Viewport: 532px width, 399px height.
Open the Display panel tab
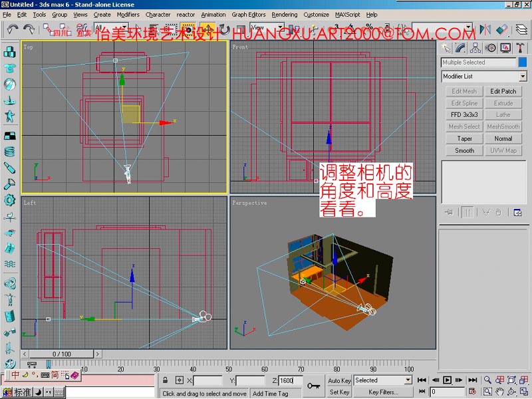click(x=505, y=48)
